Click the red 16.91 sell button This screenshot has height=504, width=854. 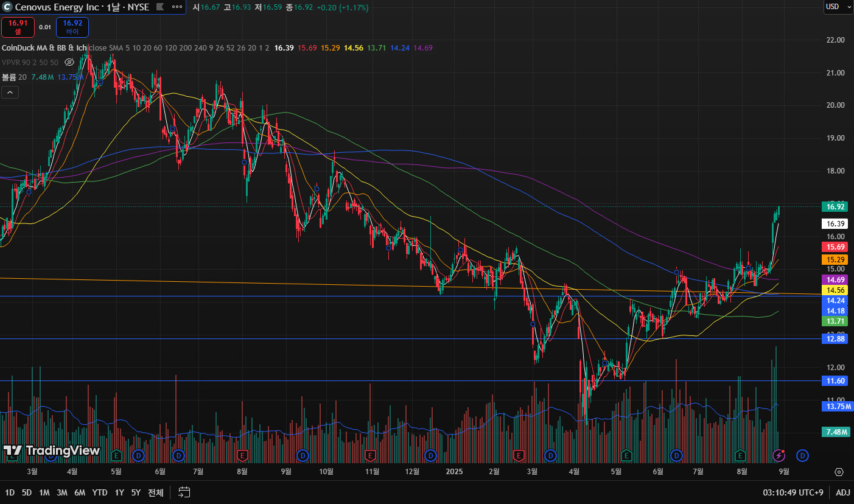[x=18, y=27]
